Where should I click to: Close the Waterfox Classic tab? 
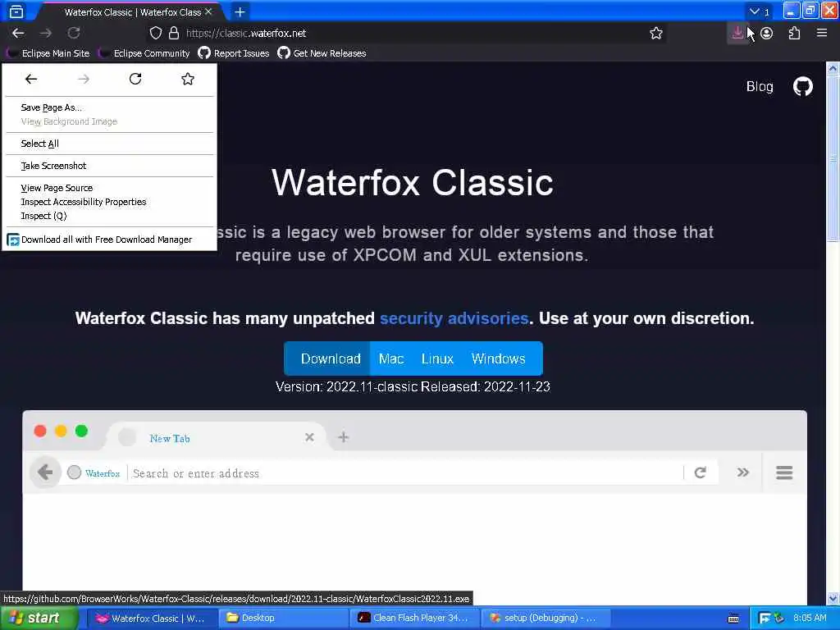point(208,11)
